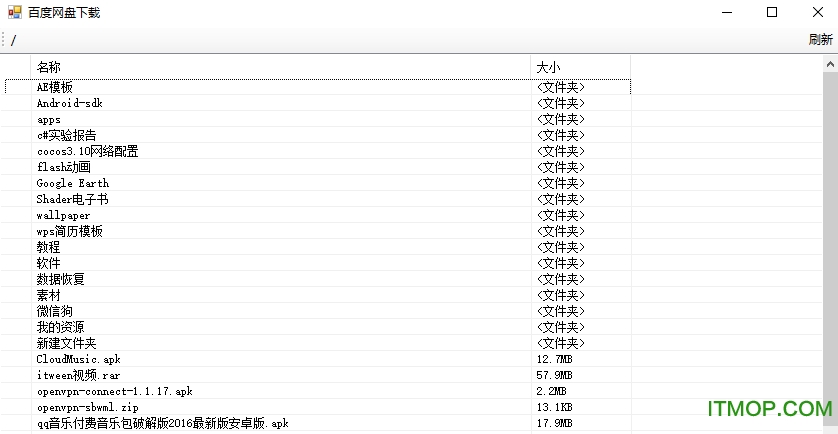
Task: Select the 素材 folder
Action: point(48,295)
